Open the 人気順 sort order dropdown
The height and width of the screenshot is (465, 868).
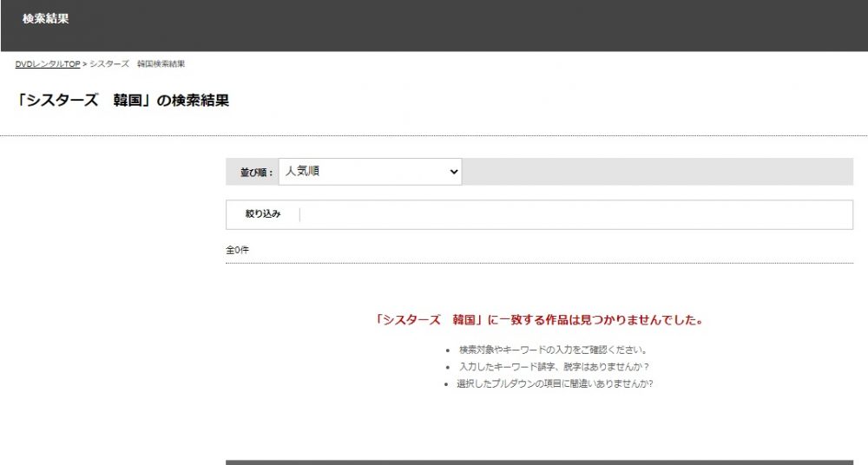point(371,172)
